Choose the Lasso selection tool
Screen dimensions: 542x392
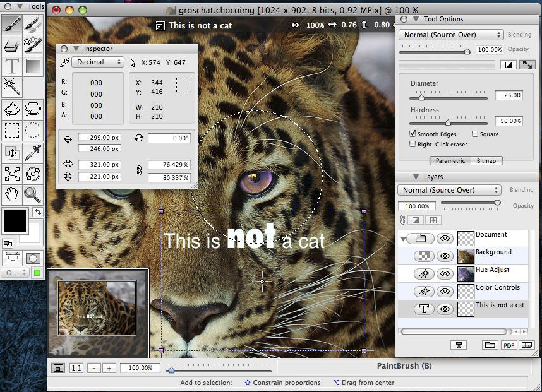pyautogui.click(x=33, y=110)
